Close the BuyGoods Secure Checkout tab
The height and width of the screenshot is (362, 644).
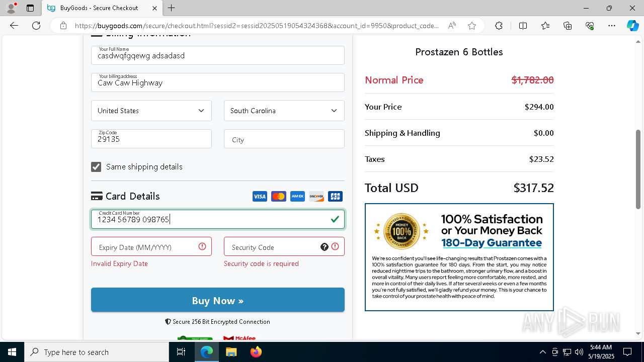click(x=154, y=8)
